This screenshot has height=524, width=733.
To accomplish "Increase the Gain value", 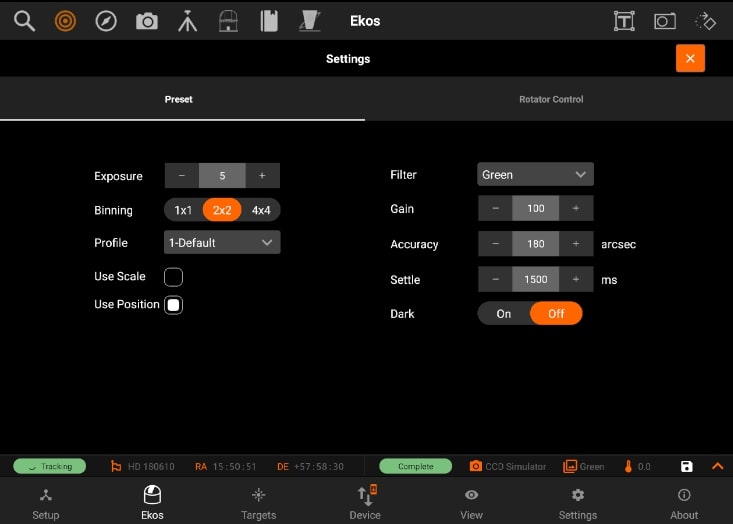I will point(576,208).
